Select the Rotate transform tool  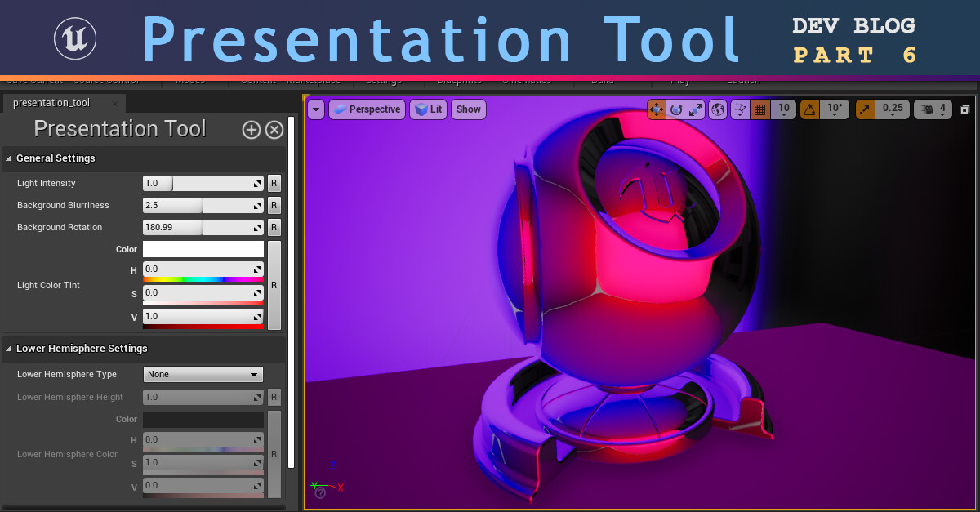(x=677, y=109)
